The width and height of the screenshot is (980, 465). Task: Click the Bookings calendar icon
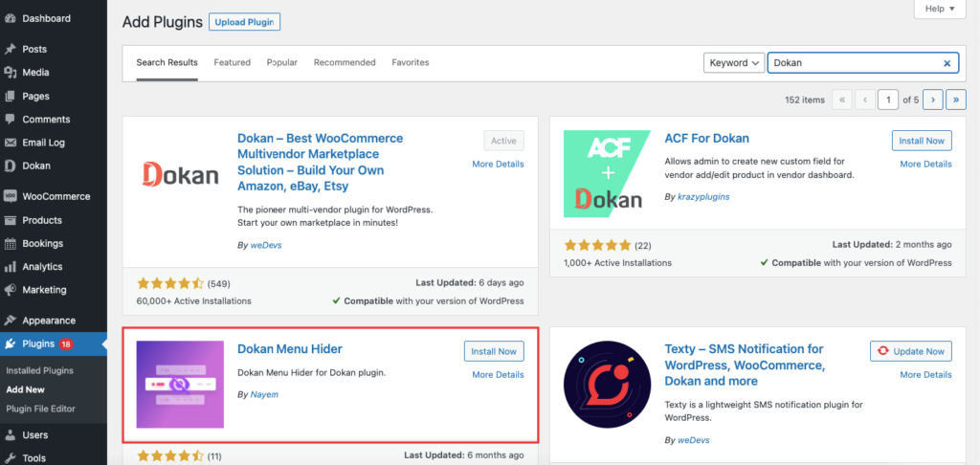10,243
